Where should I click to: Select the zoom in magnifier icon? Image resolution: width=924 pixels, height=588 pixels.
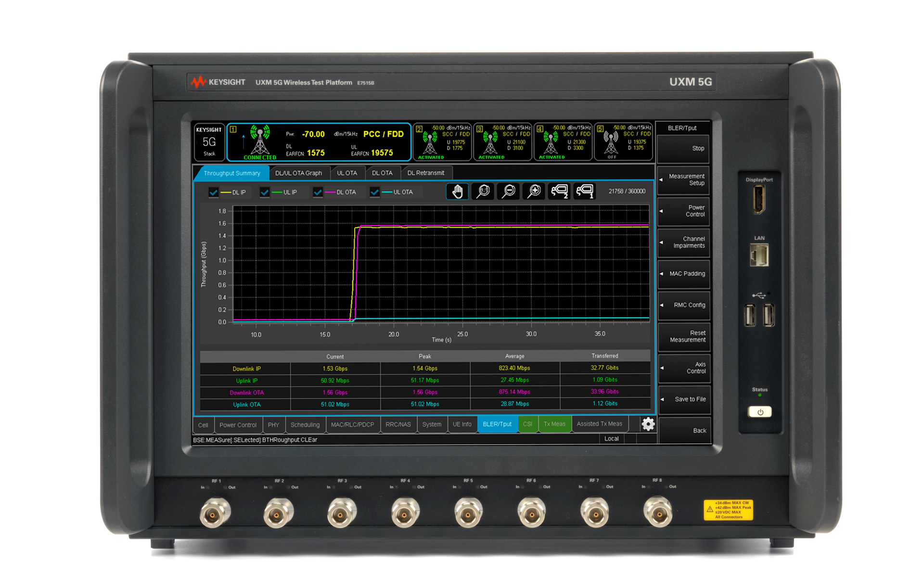pyautogui.click(x=533, y=191)
